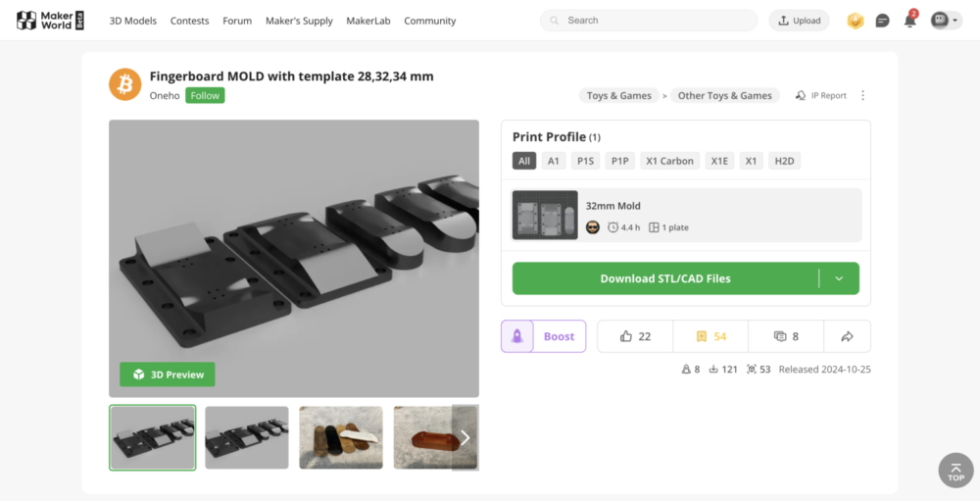The image size is (980, 501).
Task: Like the model with thumbs-up icon
Action: click(x=635, y=336)
